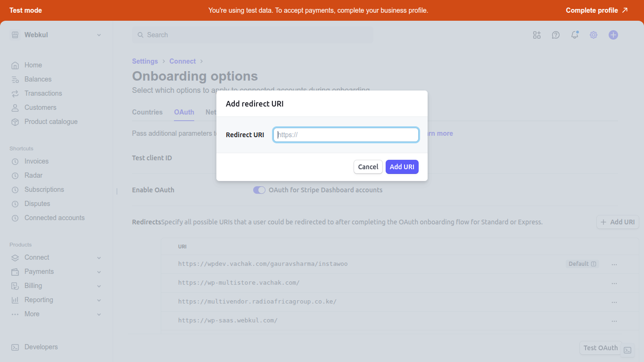
Task: Toggle OAuth for Stripe Dashboard accounts
Action: pos(259,190)
